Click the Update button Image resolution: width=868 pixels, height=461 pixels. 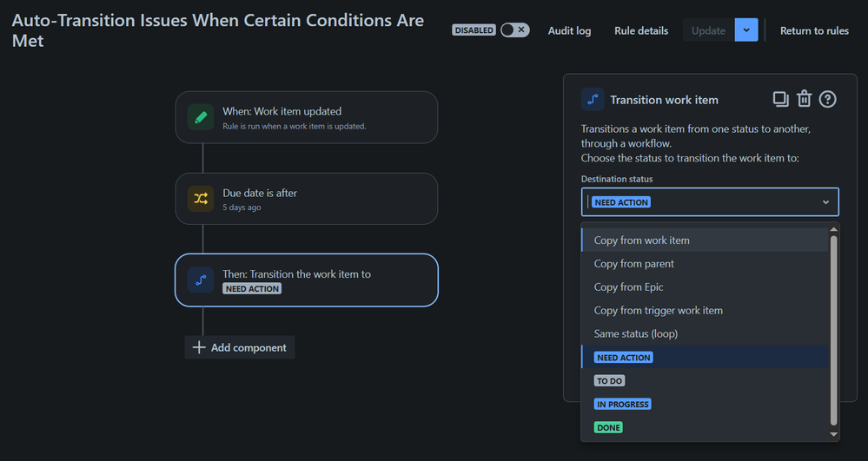click(708, 30)
